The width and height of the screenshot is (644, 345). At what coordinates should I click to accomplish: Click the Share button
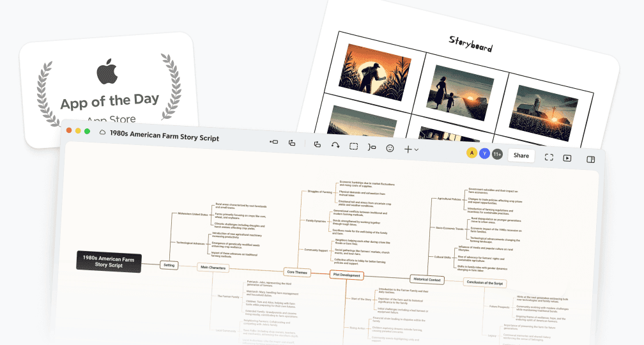[521, 156]
